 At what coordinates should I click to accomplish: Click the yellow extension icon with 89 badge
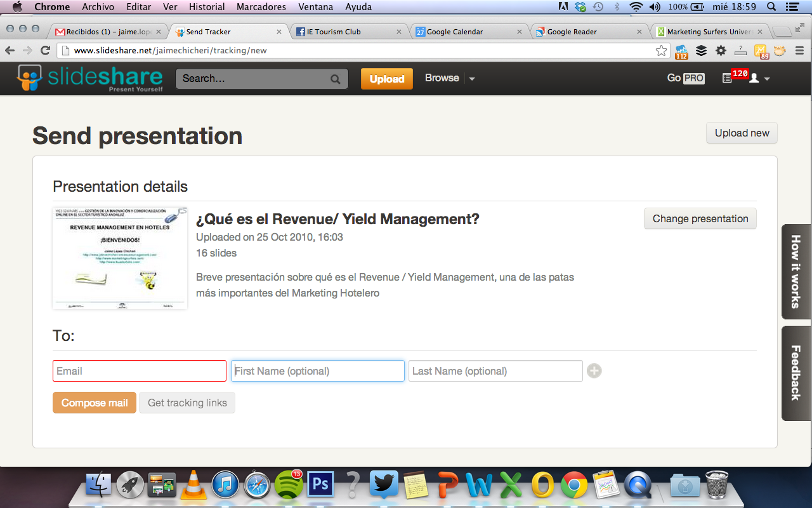coord(760,51)
